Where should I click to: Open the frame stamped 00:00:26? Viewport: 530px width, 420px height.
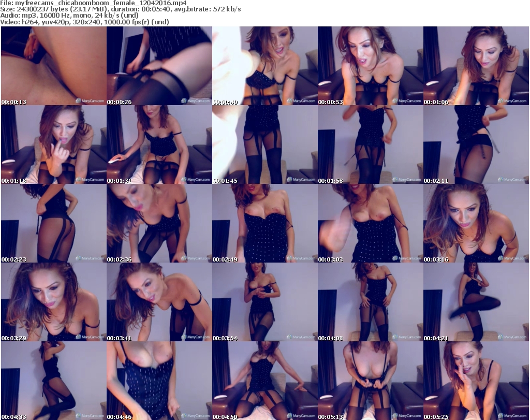pos(159,66)
